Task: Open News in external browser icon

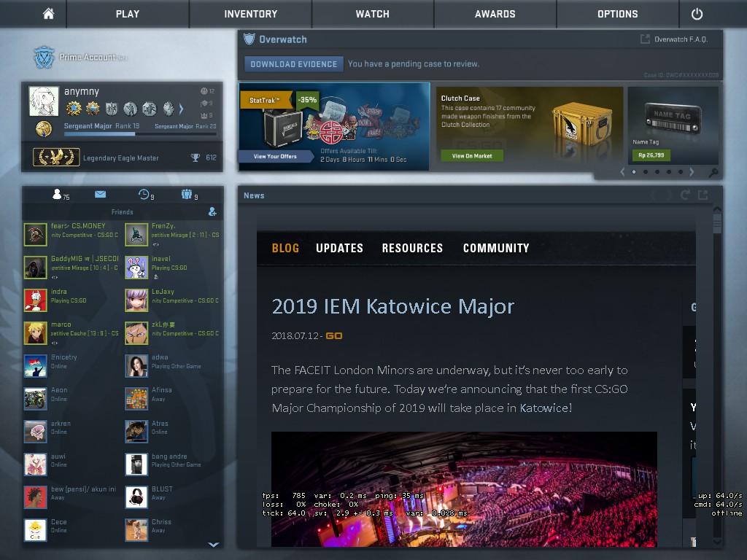Action: coord(703,195)
